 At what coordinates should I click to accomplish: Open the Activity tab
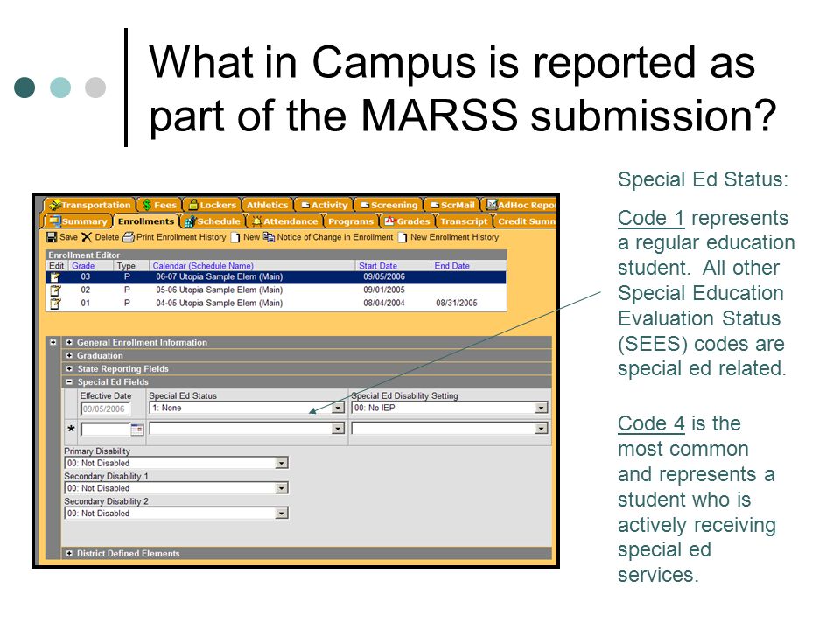[324, 205]
